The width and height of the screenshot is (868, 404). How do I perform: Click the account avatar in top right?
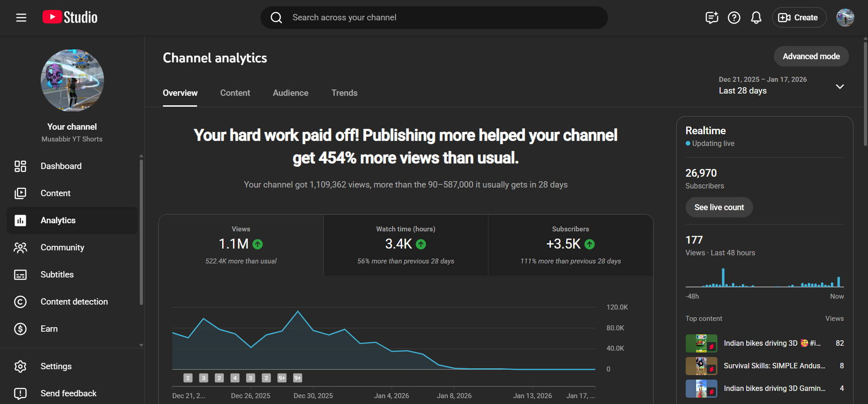(844, 18)
